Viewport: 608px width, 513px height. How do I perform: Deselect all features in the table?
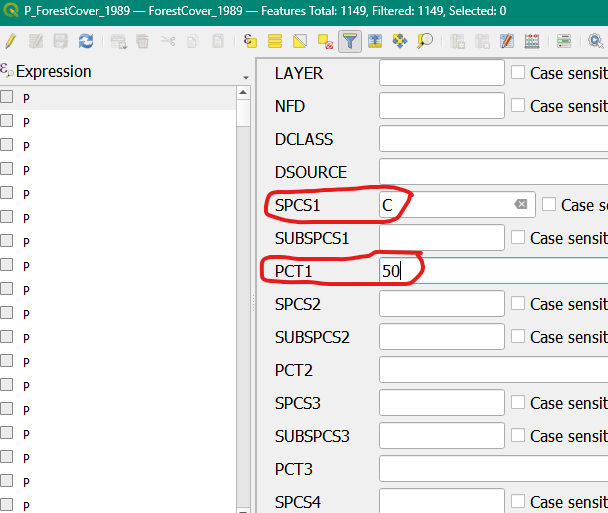click(x=325, y=41)
